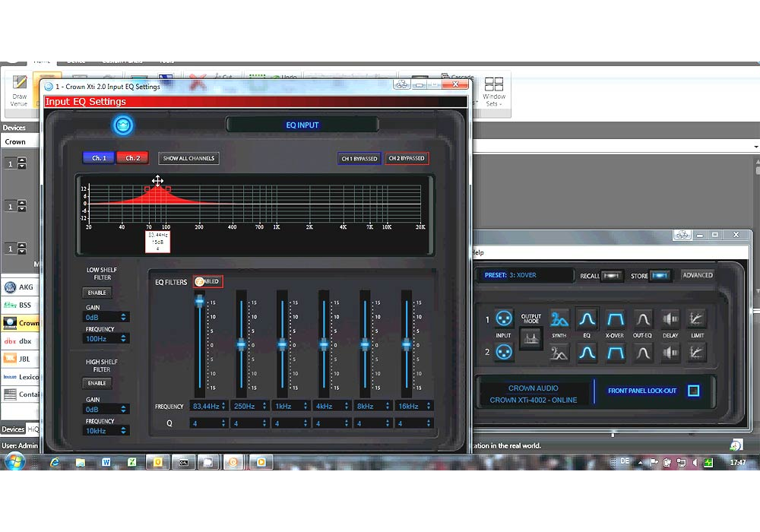760x532 pixels.
Task: Open channel 1 DELAY speaker icon
Action: click(x=670, y=318)
